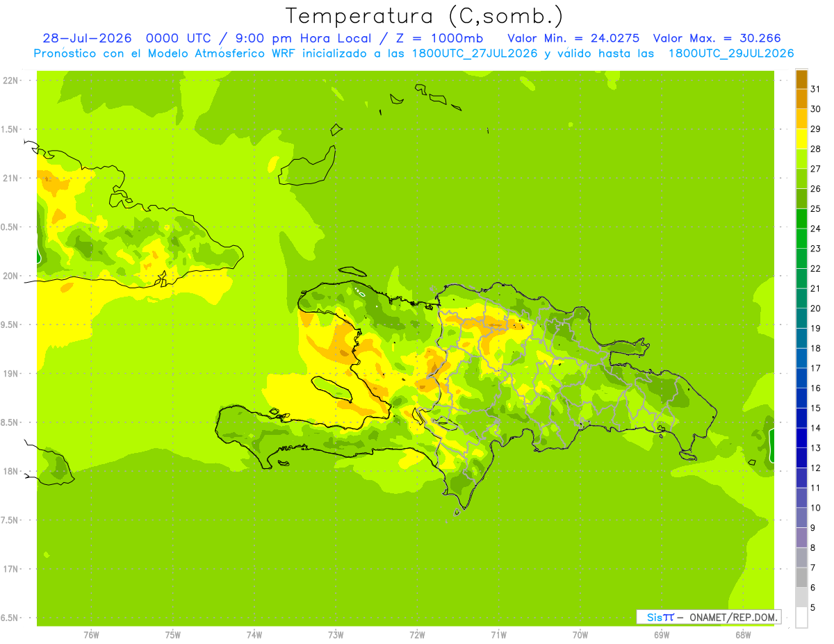Click the dark green legend band between 24 and 25
The width and height of the screenshot is (834, 644).
(x=801, y=219)
